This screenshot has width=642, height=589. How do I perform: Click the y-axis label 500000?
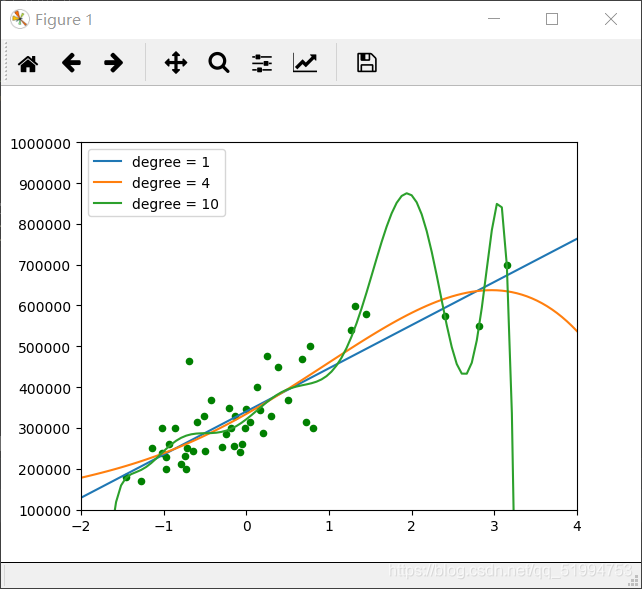[45, 348]
